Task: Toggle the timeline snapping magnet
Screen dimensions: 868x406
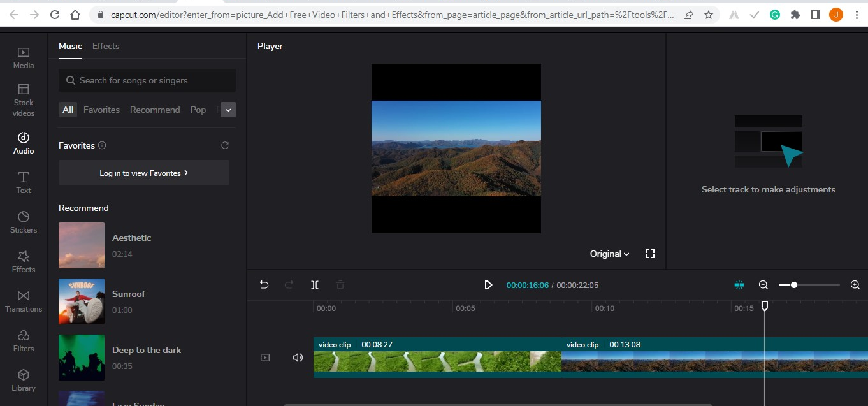Action: point(739,285)
